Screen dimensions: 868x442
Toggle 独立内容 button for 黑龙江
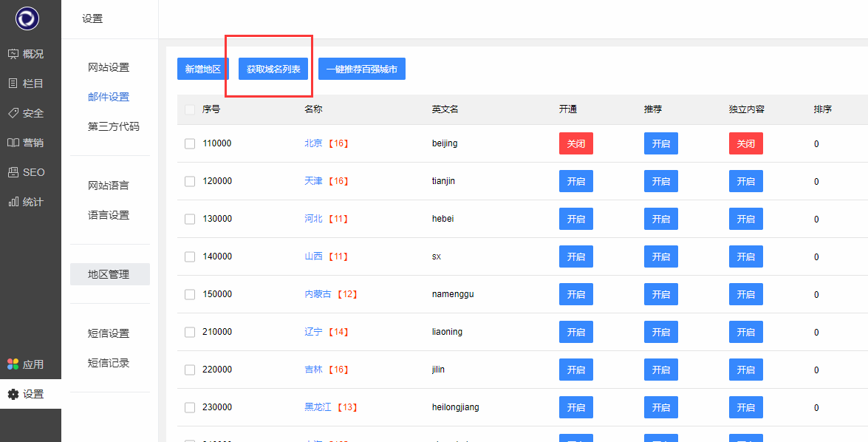pos(745,407)
